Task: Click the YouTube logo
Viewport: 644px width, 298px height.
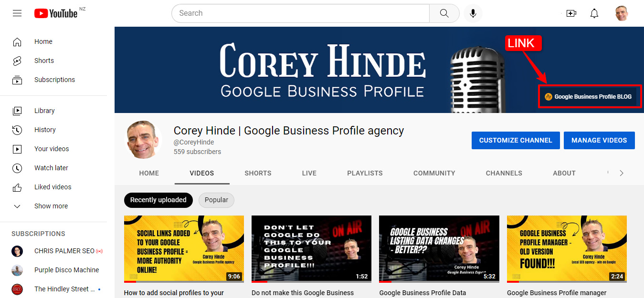Action: [56, 13]
